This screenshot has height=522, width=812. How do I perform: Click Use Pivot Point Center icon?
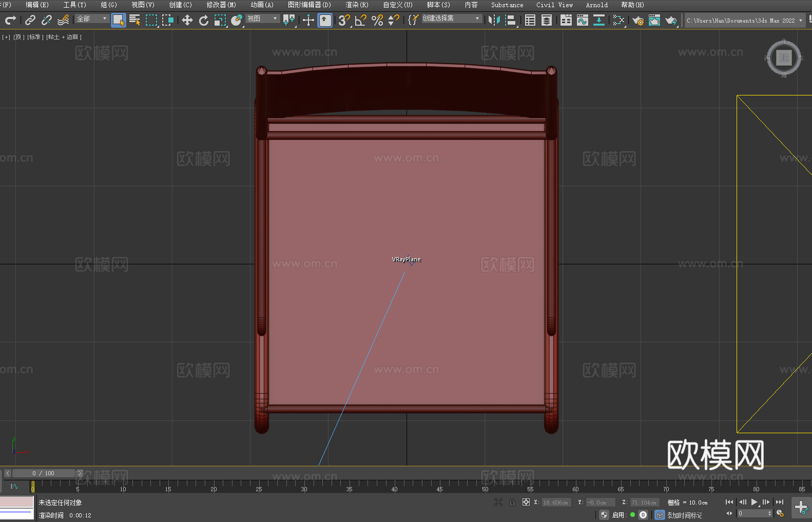pyautogui.click(x=289, y=20)
